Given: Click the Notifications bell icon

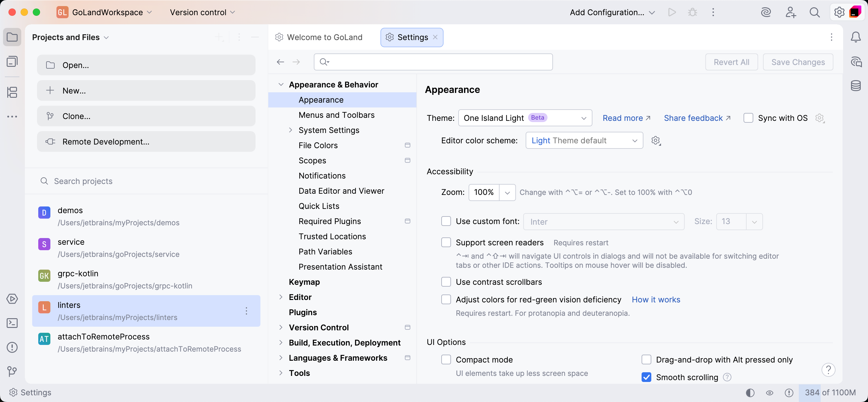Looking at the screenshot, I should [856, 37].
